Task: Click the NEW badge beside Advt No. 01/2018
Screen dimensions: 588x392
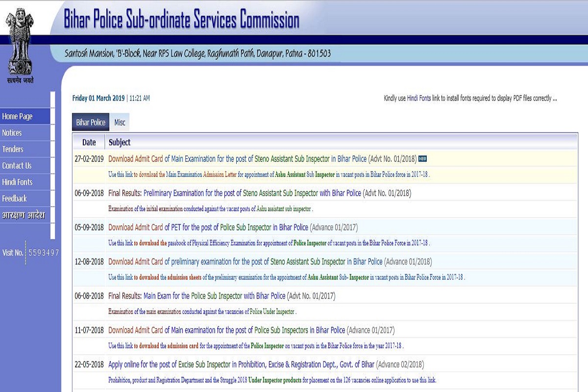Action: click(x=423, y=159)
